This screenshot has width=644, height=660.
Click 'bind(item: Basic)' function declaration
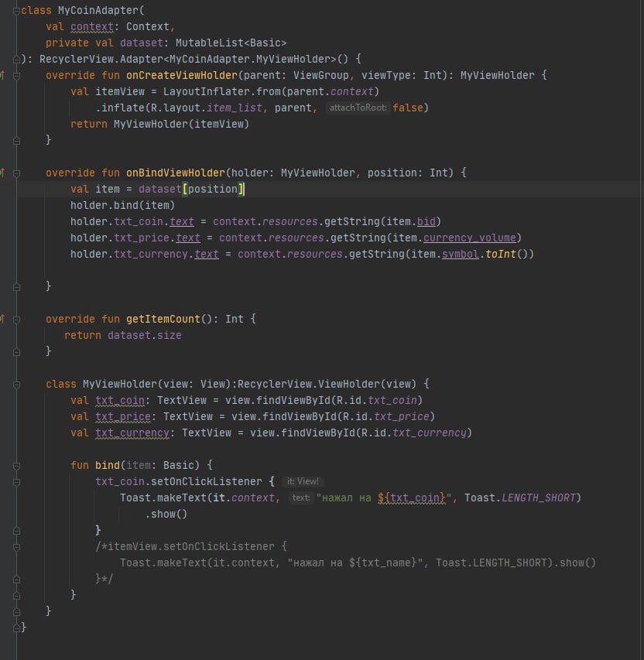click(147, 466)
